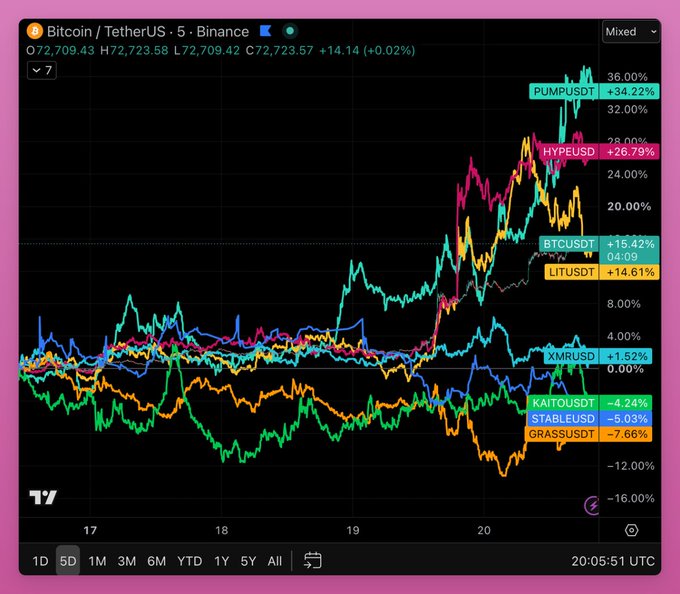Click the PUMPUSDT price label
Screen dimensions: 680x594
pos(564,91)
